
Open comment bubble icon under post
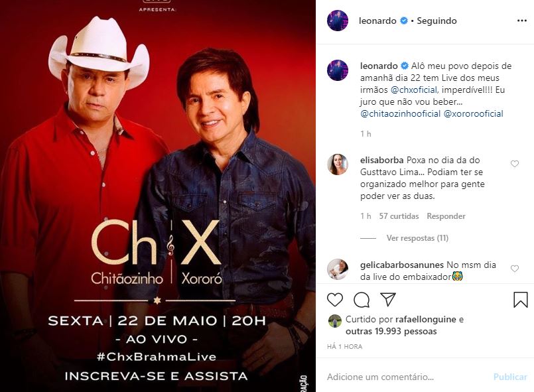click(362, 300)
